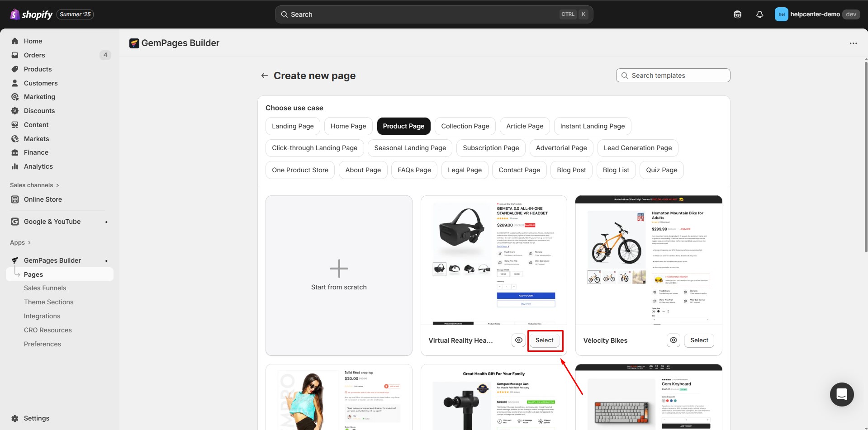This screenshot has width=868, height=430.
Task: Select the FAQs Page use case
Action: click(x=414, y=170)
